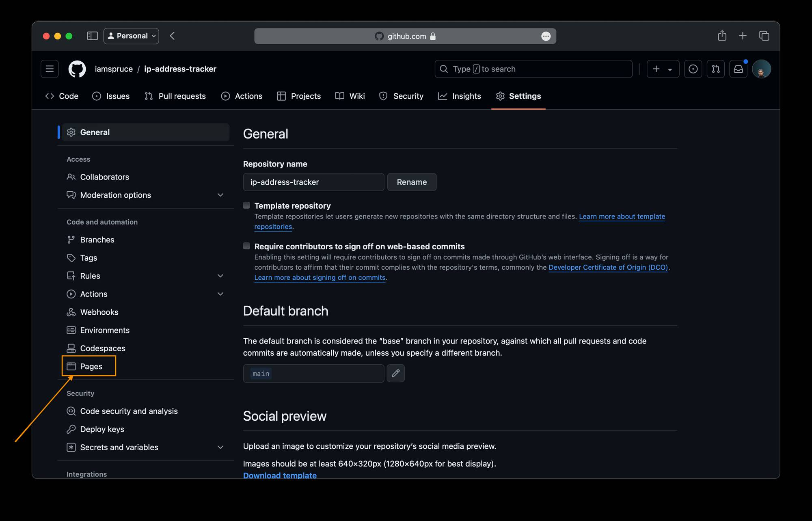This screenshot has height=521, width=812.
Task: Click the search magnifier icon
Action: coord(444,69)
